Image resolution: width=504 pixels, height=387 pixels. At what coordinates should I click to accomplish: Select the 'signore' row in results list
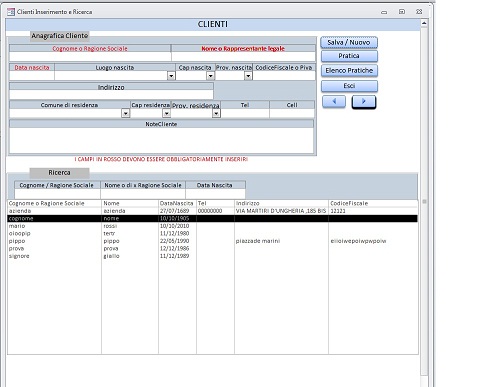(213, 256)
